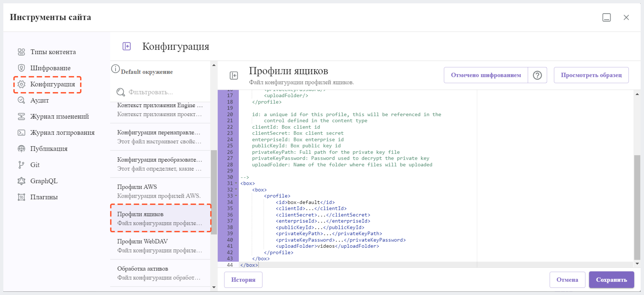Image resolution: width=644 pixels, height=295 pixels.
Task: Click the Конфигурация gear icon
Action: click(22, 84)
